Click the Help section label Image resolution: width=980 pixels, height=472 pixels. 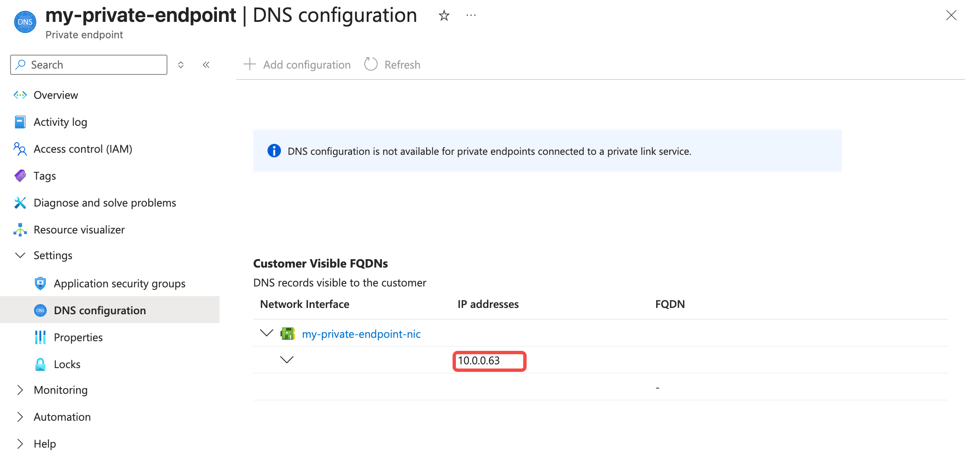[45, 444]
